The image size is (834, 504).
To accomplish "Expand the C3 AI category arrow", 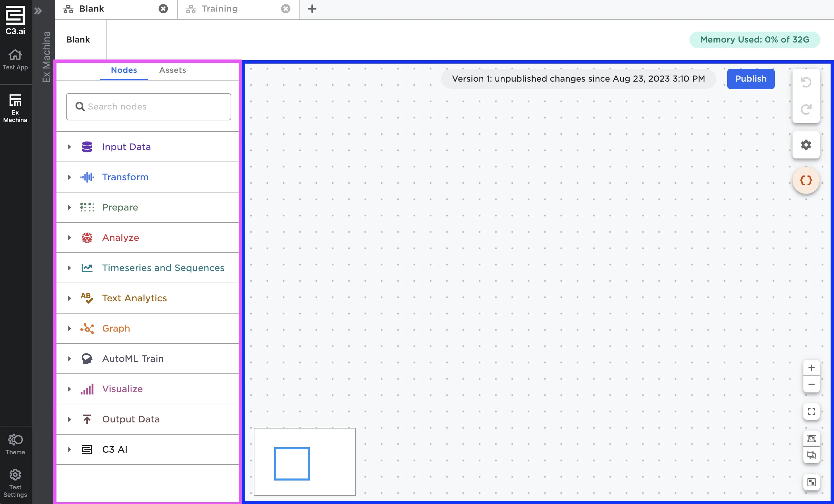I will coord(69,450).
